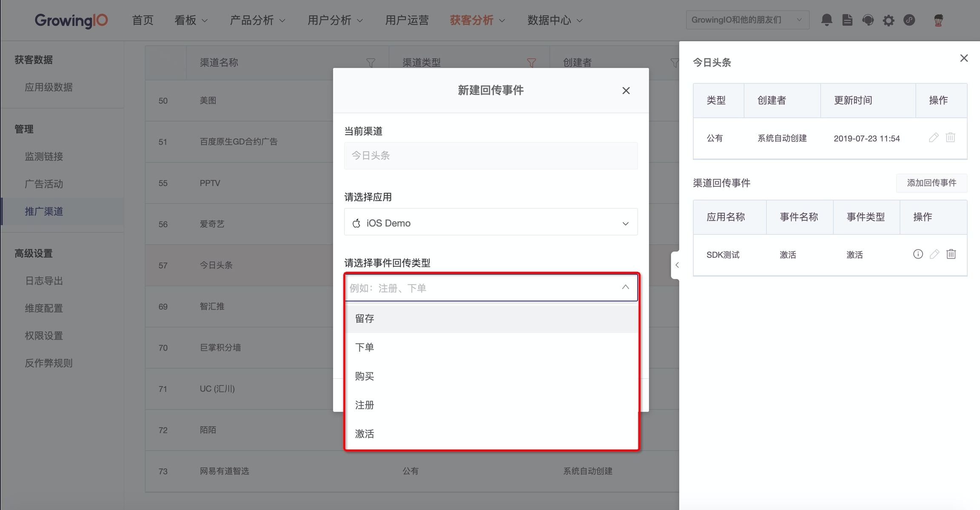Viewport: 980px width, 510px height.
Task: Click the 添加回传事件 button
Action: tap(931, 183)
